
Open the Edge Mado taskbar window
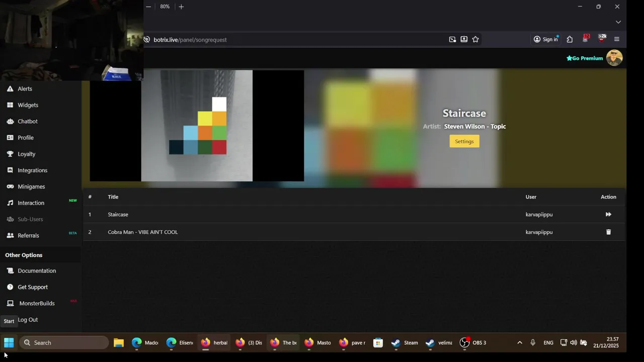click(x=145, y=343)
